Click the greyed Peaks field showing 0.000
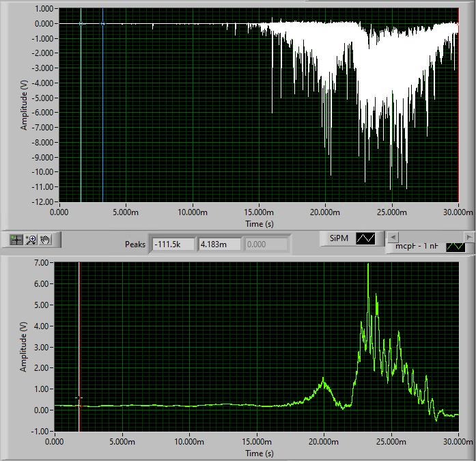Viewport: 476px width, 461px height. tap(266, 245)
